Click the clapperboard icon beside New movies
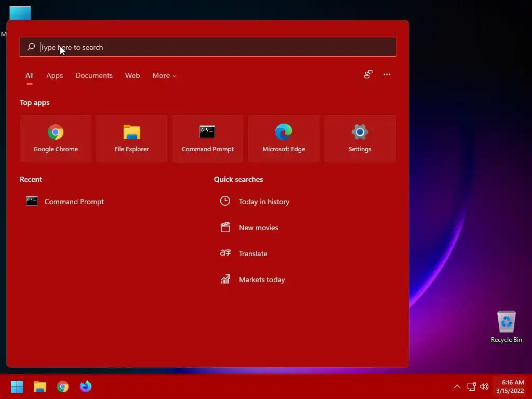532x399 pixels. coord(225,227)
